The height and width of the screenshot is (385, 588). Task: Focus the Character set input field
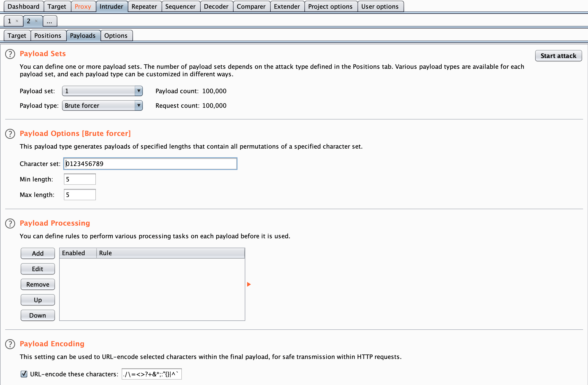(150, 164)
